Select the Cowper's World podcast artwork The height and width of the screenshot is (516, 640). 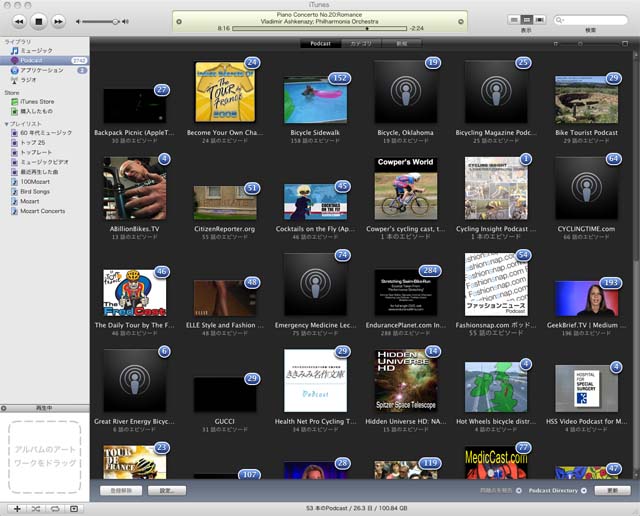[406, 188]
